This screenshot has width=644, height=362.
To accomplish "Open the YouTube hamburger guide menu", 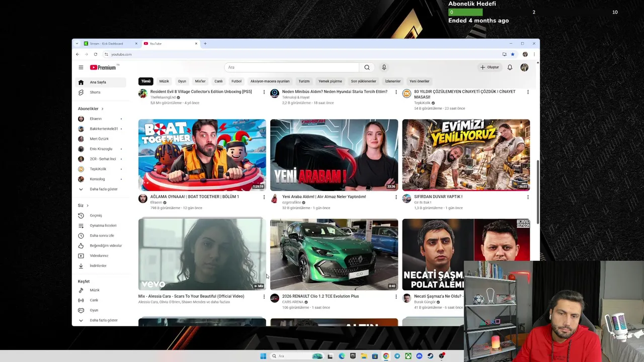I will (80, 67).
